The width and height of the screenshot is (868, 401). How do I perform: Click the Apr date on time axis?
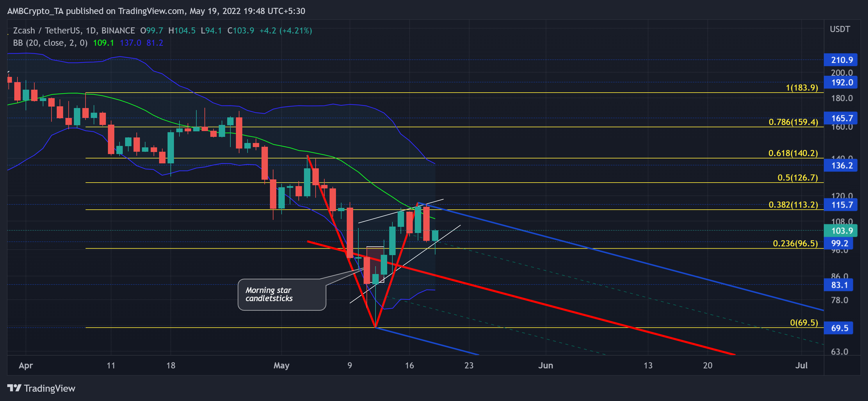tap(26, 365)
